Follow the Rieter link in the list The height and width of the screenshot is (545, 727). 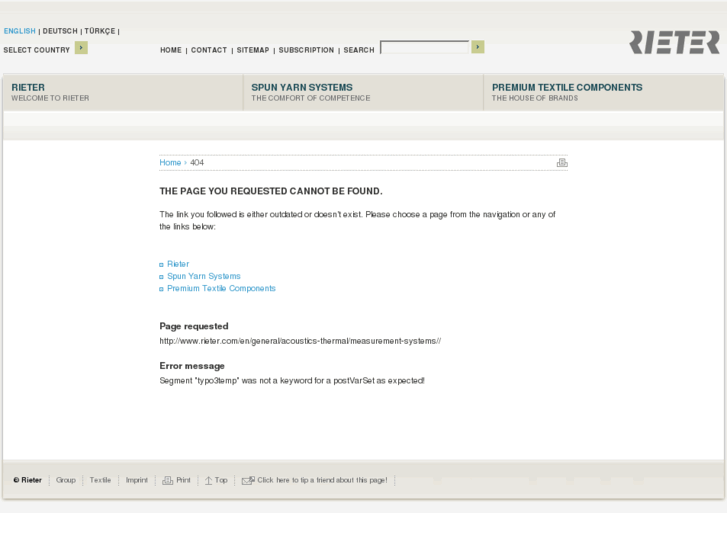click(178, 264)
